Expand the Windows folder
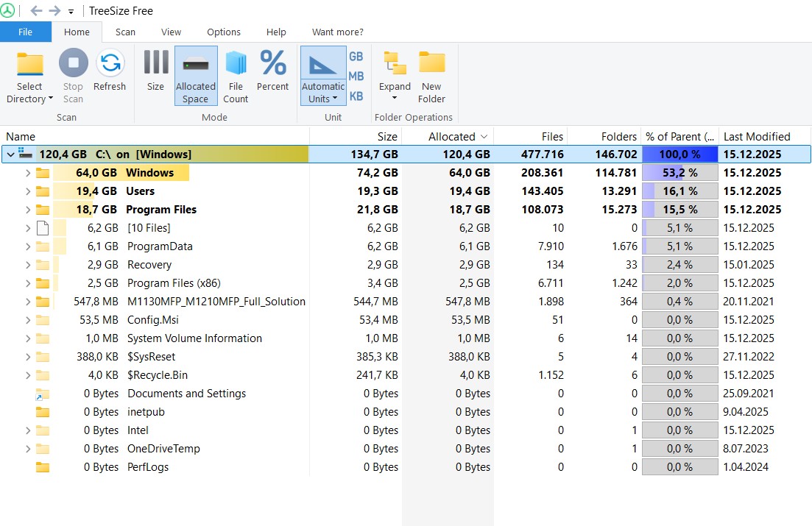 pos(28,173)
